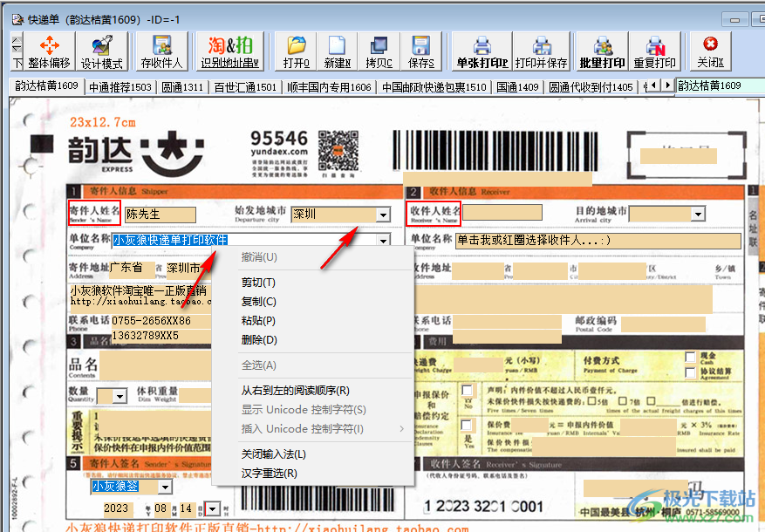
Task: Click the day field 14
Action: click(186, 508)
